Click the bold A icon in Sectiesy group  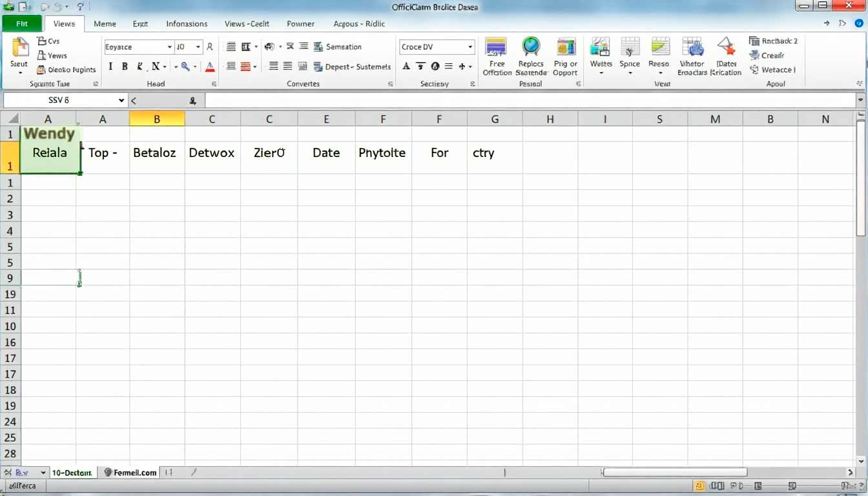(406, 67)
